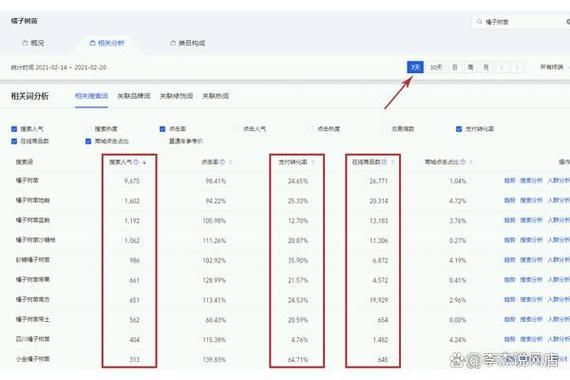Open 趋势 link in the 1,602 row

coord(510,200)
